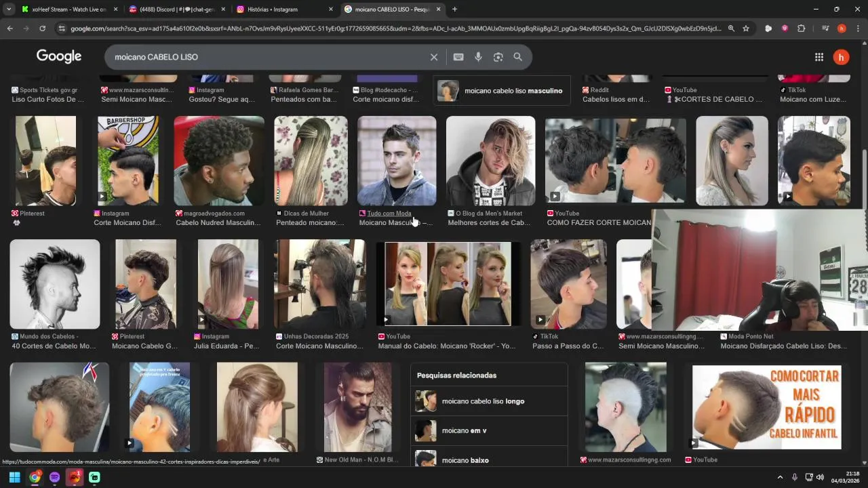This screenshot has height=488, width=868.
Task: Open the O Blog da Men's Market image
Action: click(490, 161)
